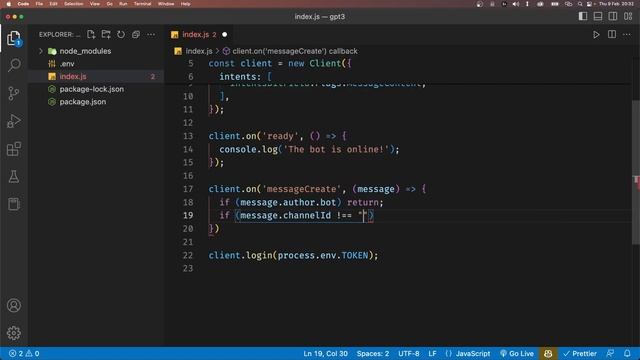Open the Edit menu
Image resolution: width=640 pixels, height=360 pixels.
click(x=53, y=4)
